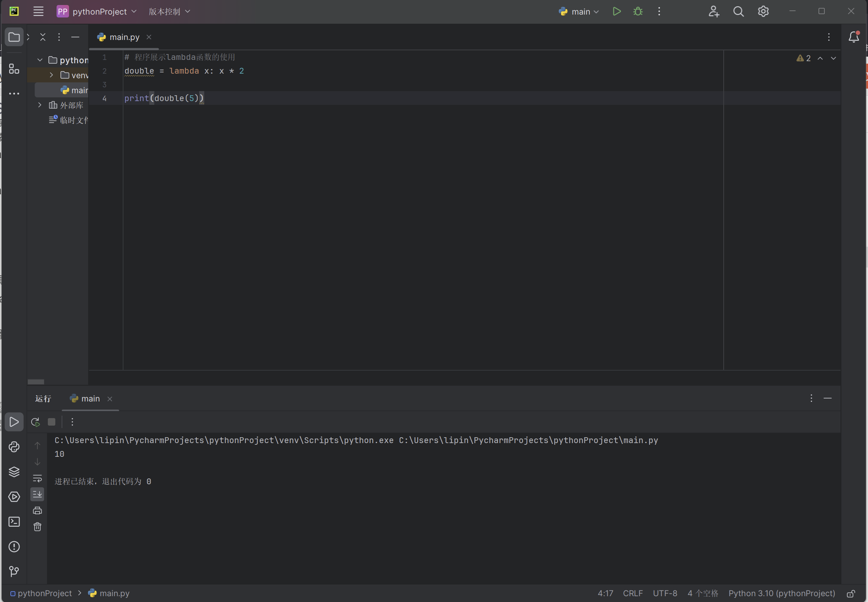Open Services tool window
Image resolution: width=868 pixels, height=602 pixels.
[x=14, y=497]
